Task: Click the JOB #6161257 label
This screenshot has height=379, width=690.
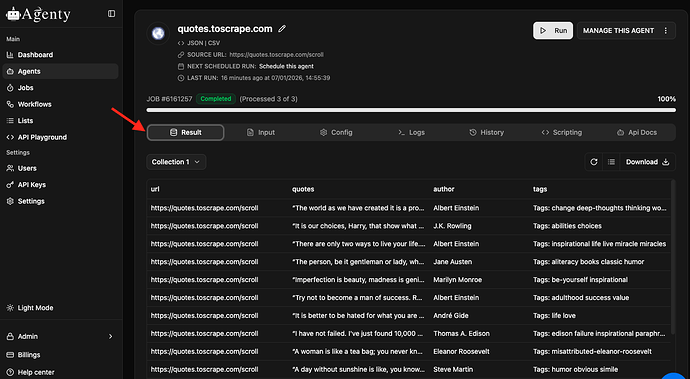Action: coord(169,99)
